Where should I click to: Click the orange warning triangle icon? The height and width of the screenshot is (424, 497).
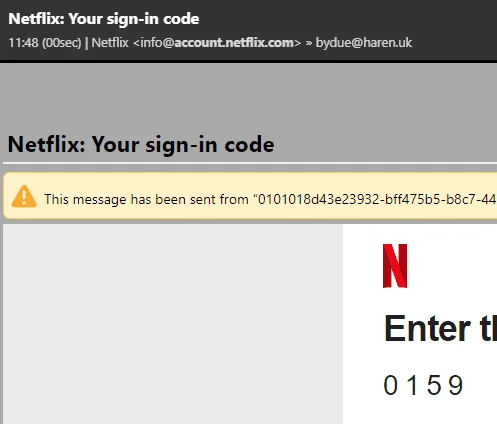coord(24,197)
